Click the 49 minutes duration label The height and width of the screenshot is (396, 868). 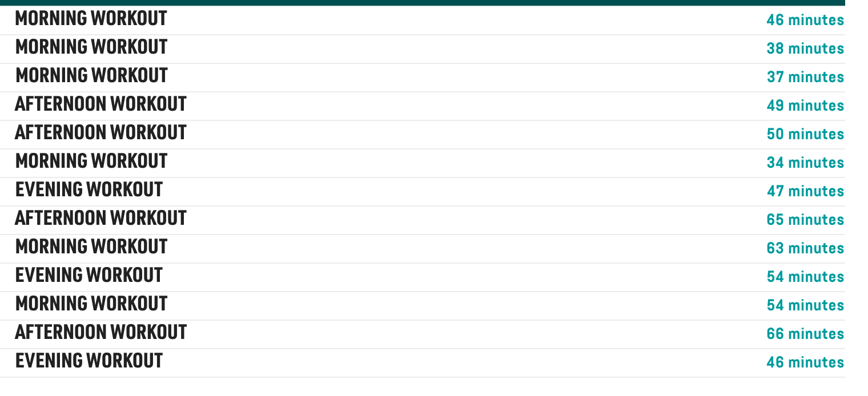(x=805, y=106)
